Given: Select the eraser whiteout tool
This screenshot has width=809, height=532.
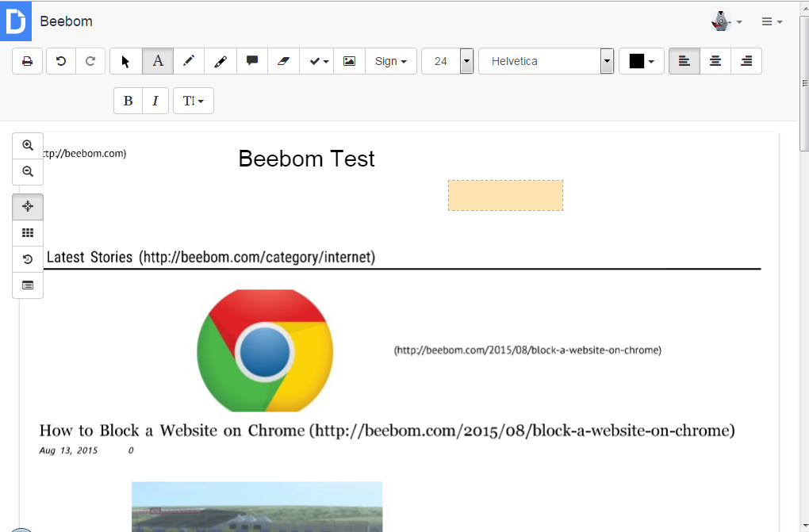Looking at the screenshot, I should [x=283, y=61].
